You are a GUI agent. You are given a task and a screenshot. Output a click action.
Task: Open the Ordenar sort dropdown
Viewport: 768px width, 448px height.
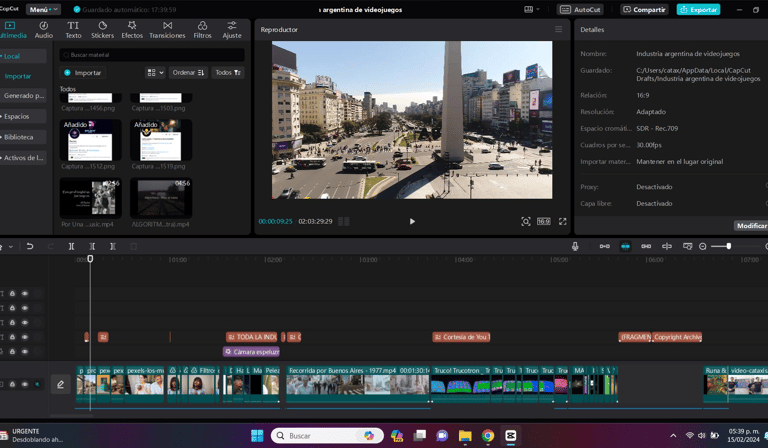tap(188, 72)
